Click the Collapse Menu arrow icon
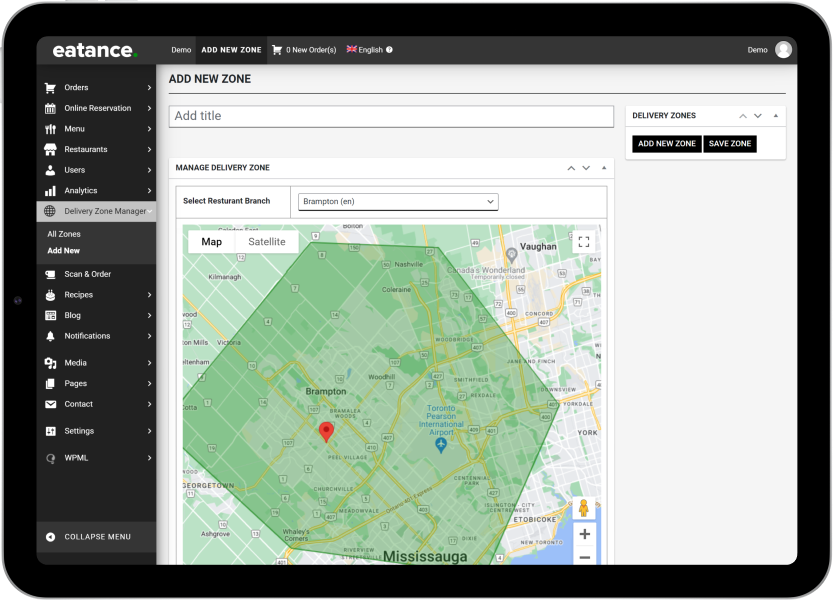Screen dimensions: 833x600 [x=50, y=537]
